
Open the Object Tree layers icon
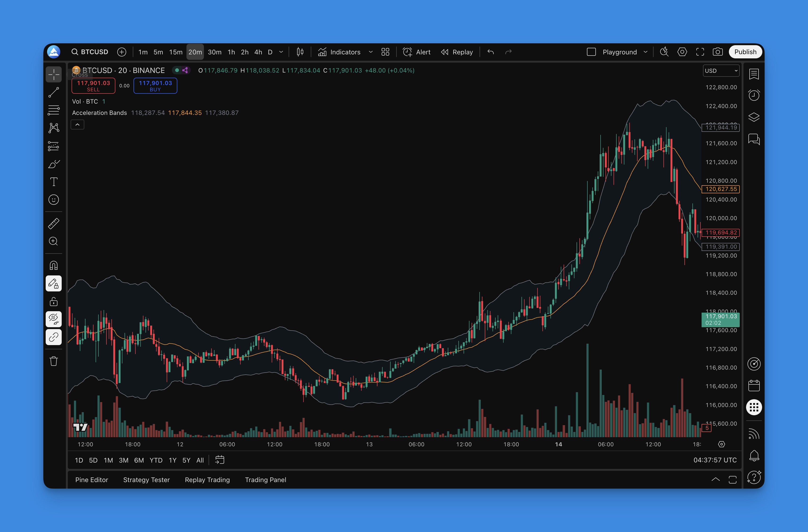point(754,117)
